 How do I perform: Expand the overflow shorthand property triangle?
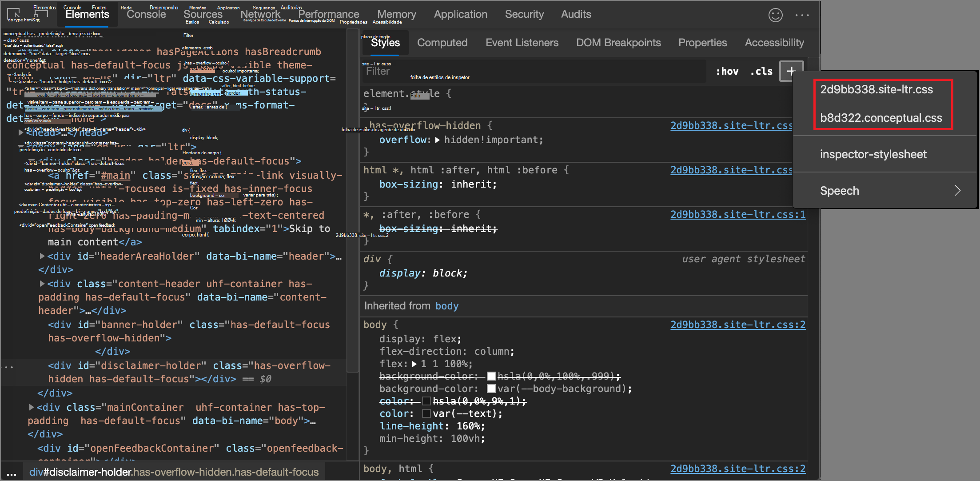(438, 140)
